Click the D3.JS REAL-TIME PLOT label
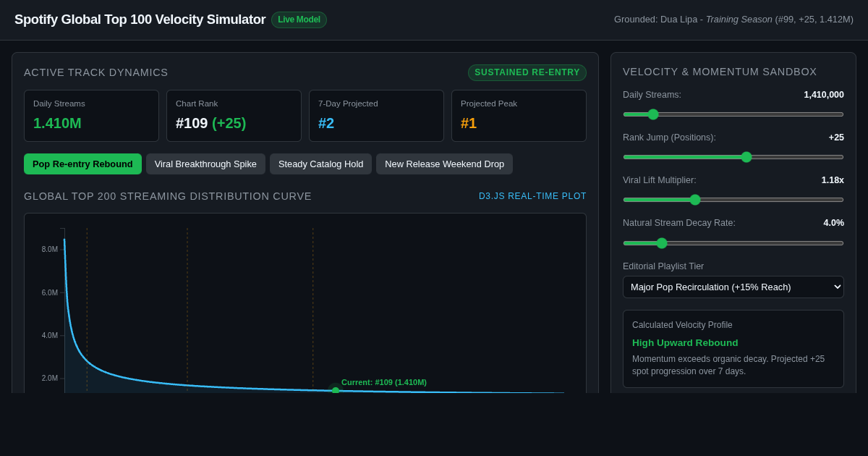The width and height of the screenshot is (868, 456). [532, 196]
